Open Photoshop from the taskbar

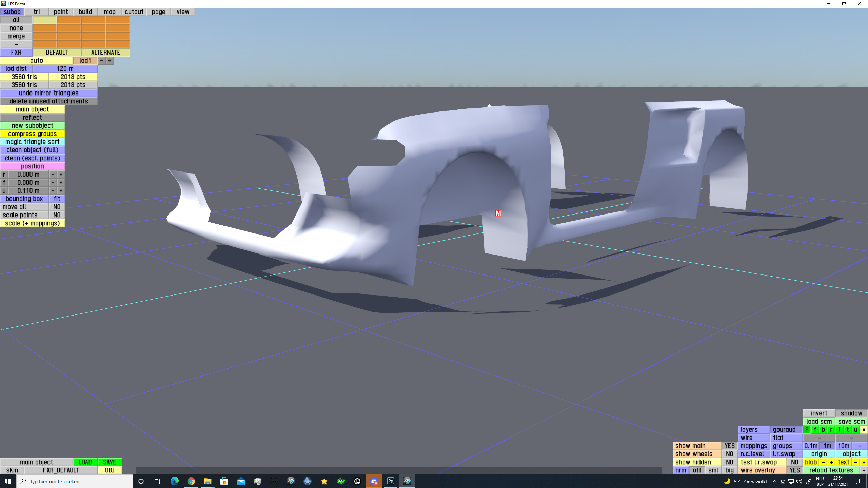coord(391,481)
